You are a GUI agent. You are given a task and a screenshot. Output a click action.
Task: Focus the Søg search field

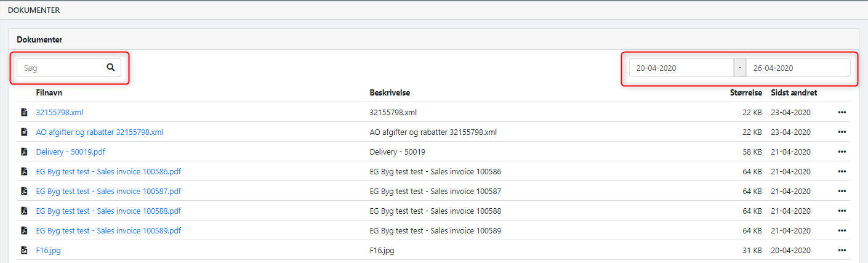60,68
